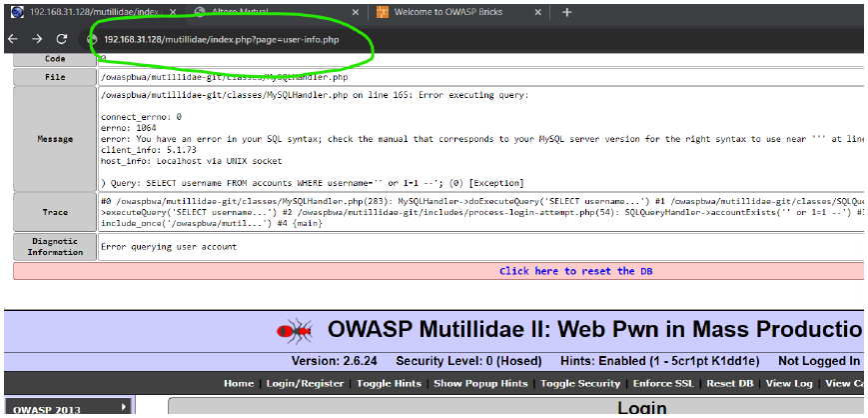Click the OWASP Bricks tab favicon

pos(382,12)
